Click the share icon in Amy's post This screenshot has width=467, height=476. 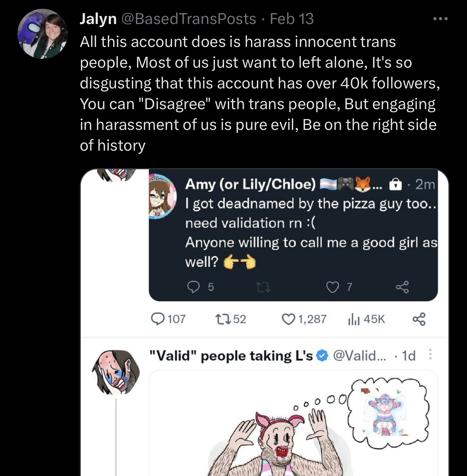click(x=402, y=287)
